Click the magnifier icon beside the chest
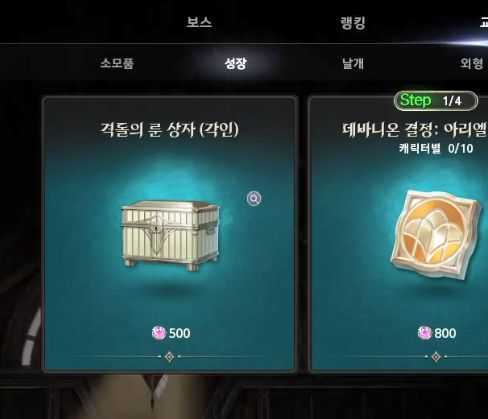The image size is (488, 419). [x=254, y=199]
